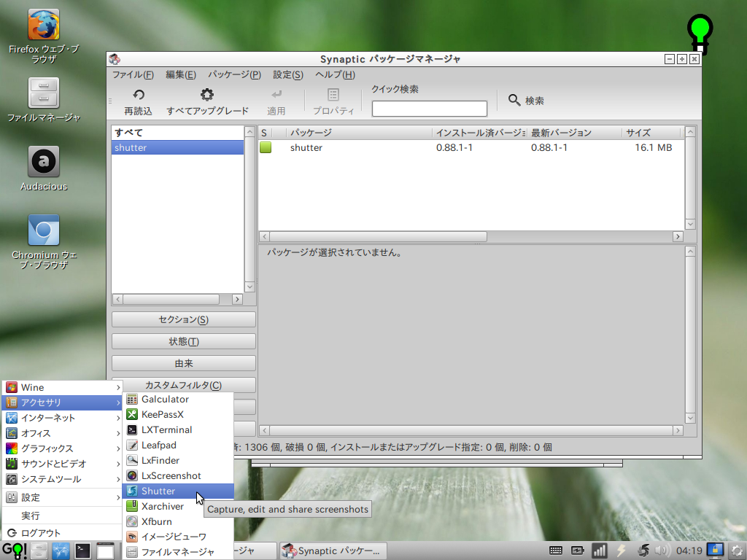Click the magnifier Search (検索) button
Viewport: 747px width, 560px height.
point(526,101)
